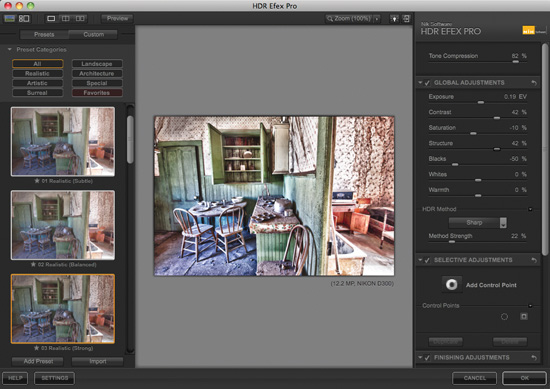Filter presets by Landscape category
The width and height of the screenshot is (550, 389).
[97, 63]
